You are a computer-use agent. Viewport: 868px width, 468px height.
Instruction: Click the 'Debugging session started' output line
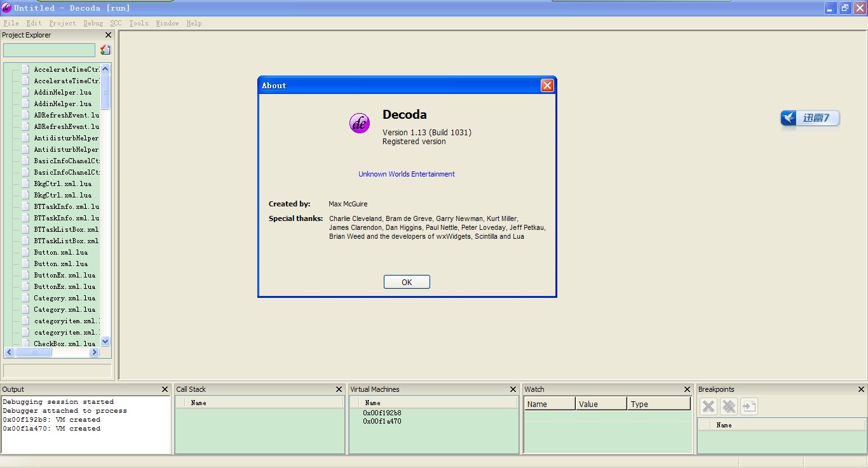(x=58, y=402)
